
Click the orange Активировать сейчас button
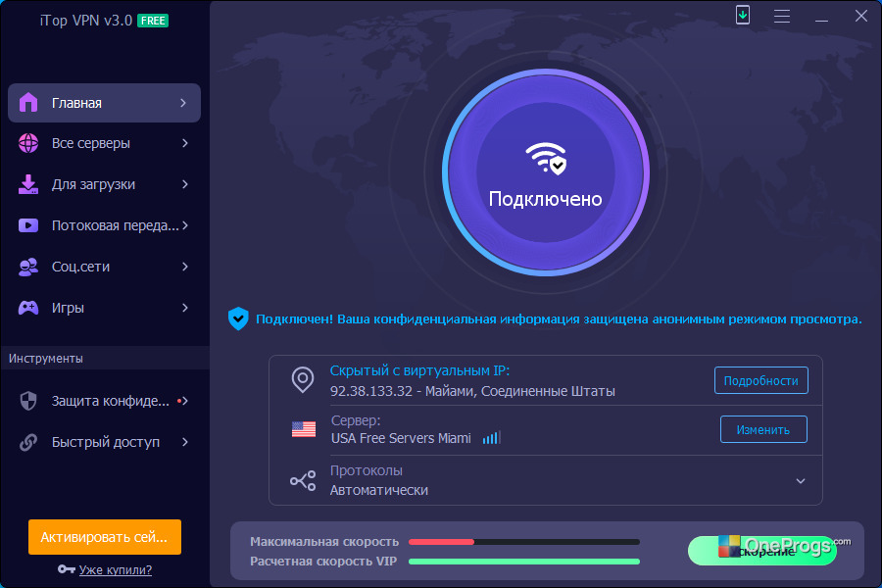click(105, 537)
